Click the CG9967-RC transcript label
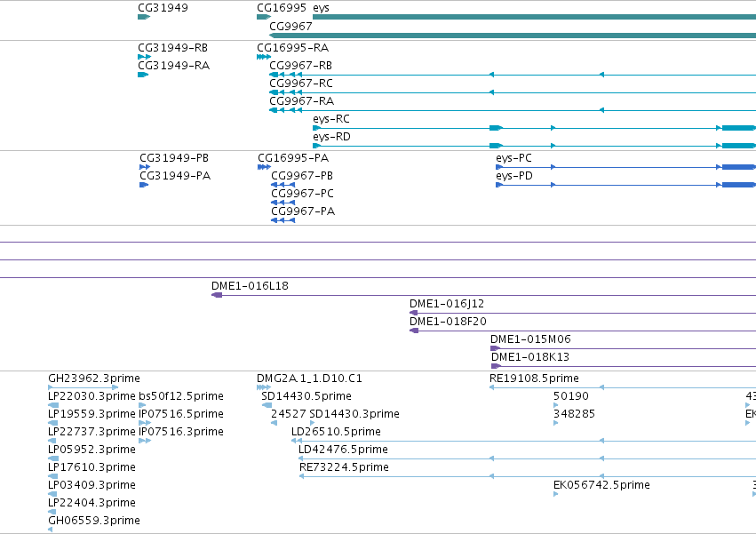756x534 pixels. (301, 84)
